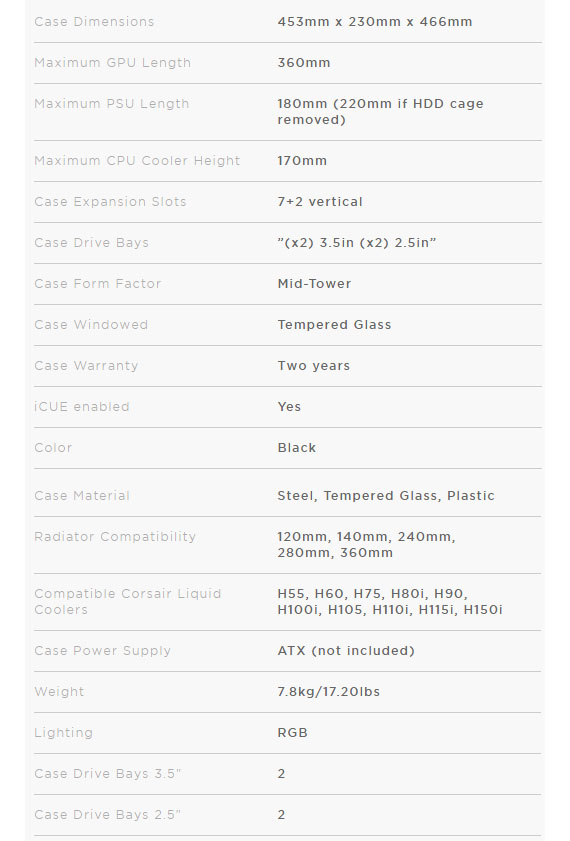The width and height of the screenshot is (570, 841).
Task: Click the Case Drive Bays label
Action: coord(92,242)
